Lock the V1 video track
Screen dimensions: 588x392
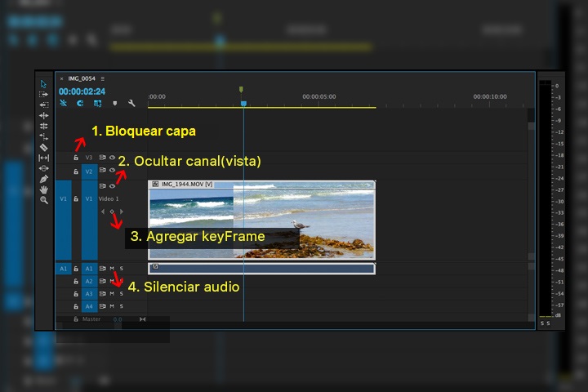click(x=76, y=198)
